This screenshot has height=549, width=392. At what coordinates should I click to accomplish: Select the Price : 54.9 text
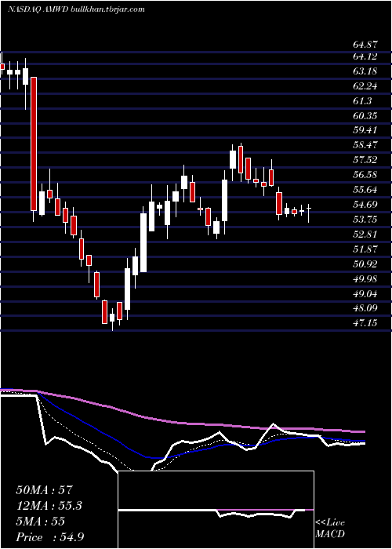tap(49, 537)
